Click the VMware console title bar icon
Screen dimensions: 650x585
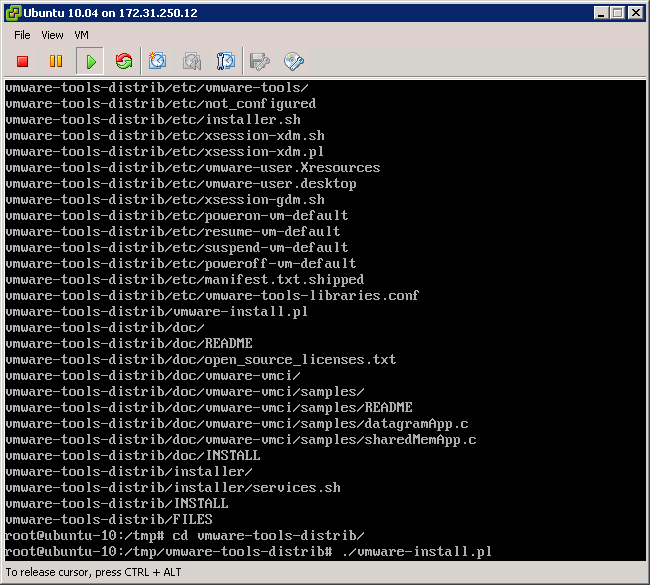[13, 13]
